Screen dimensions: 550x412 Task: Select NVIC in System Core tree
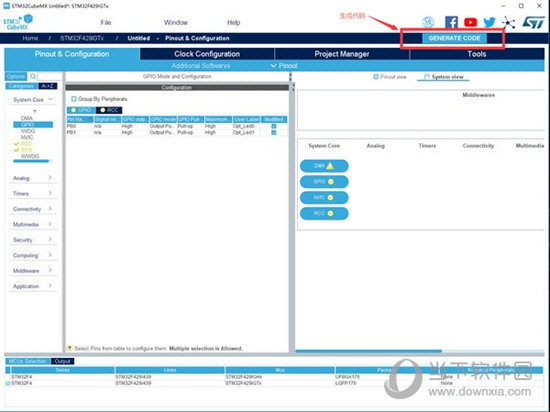pyautogui.click(x=27, y=137)
